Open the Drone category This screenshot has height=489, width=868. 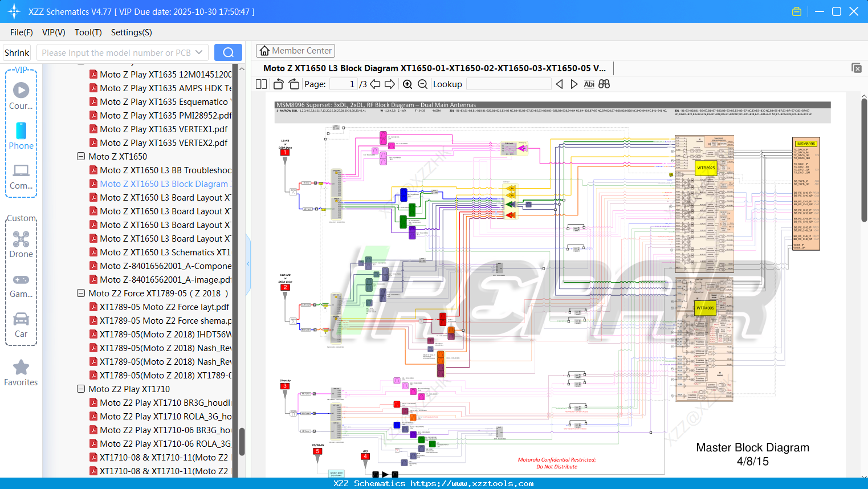click(21, 244)
